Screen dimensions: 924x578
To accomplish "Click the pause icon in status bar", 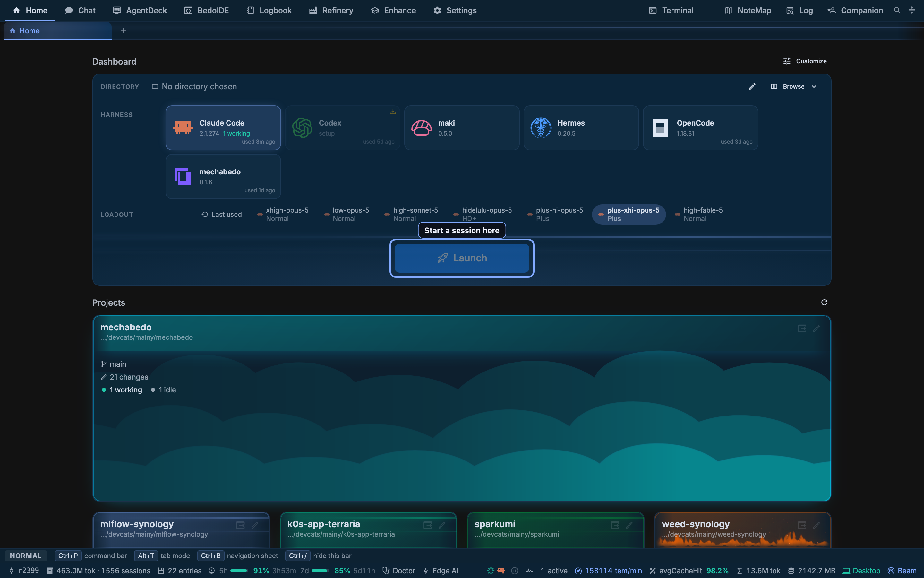I will (515, 570).
